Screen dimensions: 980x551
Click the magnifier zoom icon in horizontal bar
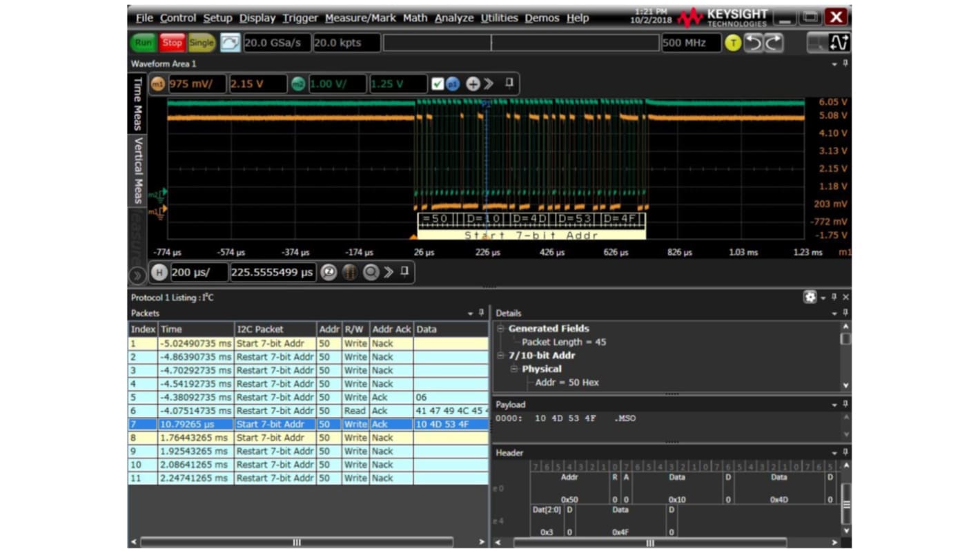click(371, 272)
